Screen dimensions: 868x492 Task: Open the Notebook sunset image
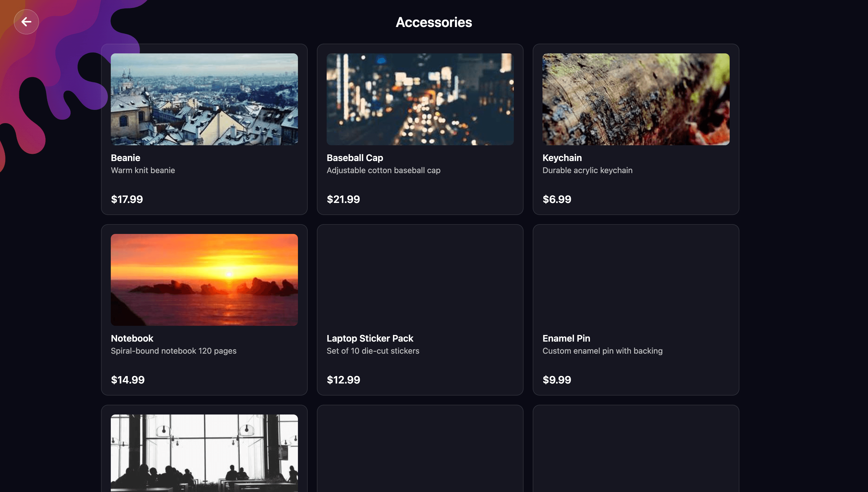pyautogui.click(x=204, y=280)
